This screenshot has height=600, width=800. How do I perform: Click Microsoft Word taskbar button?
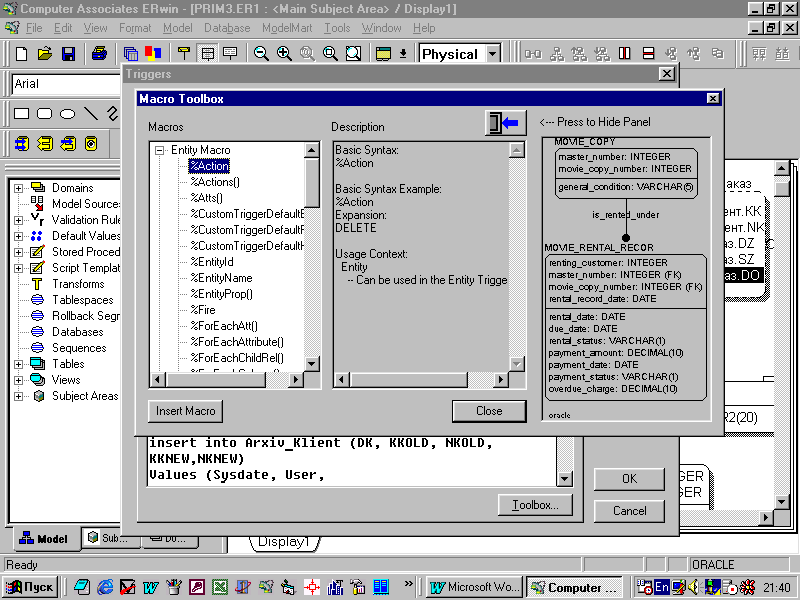(474, 587)
